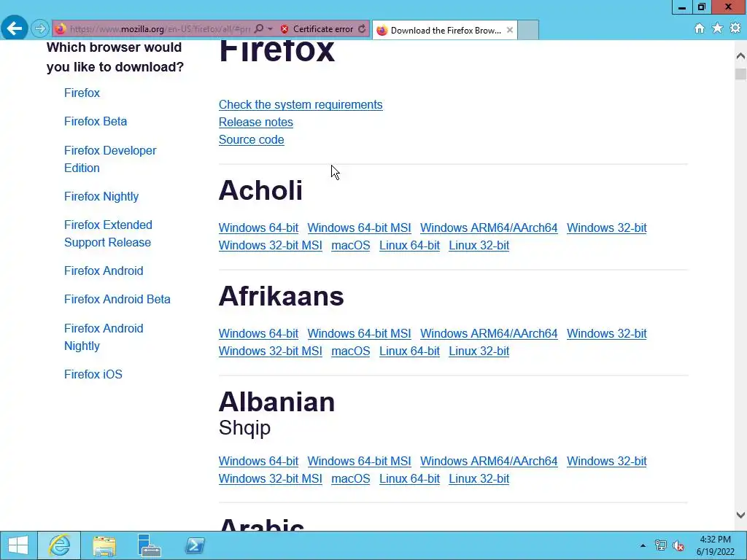Select Firefox in sidebar browser list
747x560 pixels.
click(x=82, y=93)
